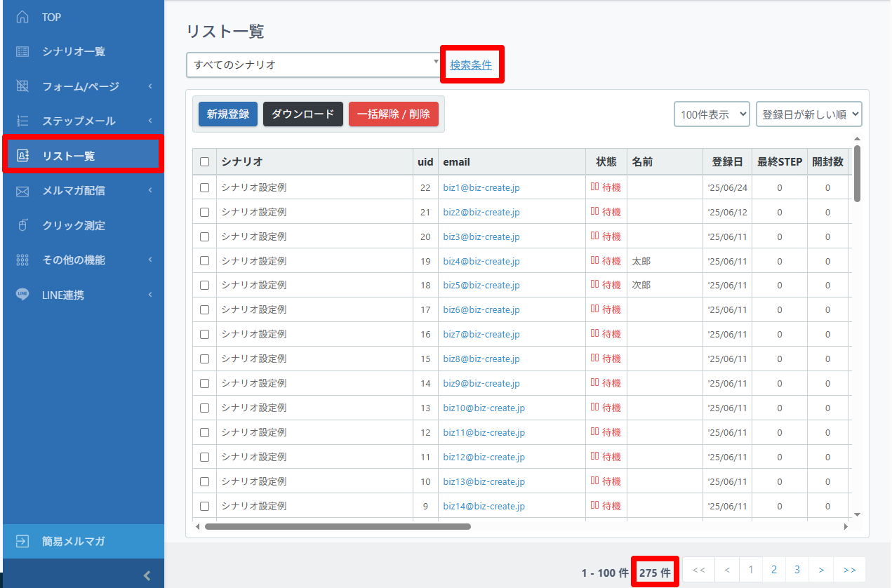Click the メルマガ配信 envelope icon
892x588 pixels.
[x=22, y=191]
